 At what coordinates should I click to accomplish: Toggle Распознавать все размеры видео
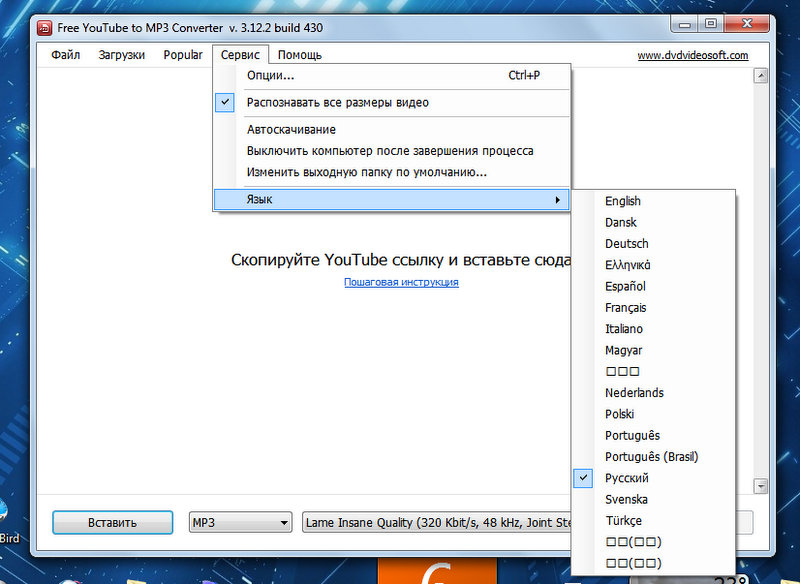point(392,103)
